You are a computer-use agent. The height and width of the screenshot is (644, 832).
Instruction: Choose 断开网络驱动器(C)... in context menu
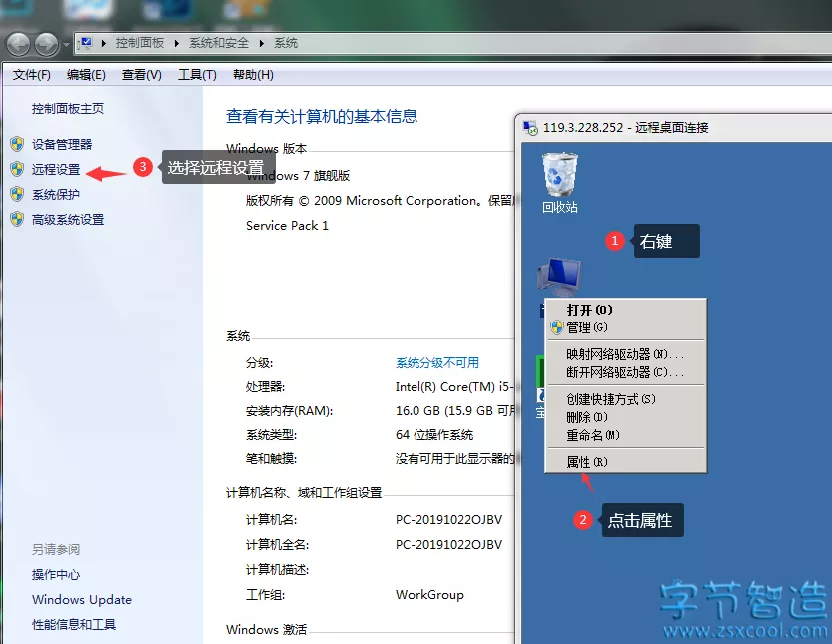(x=625, y=372)
